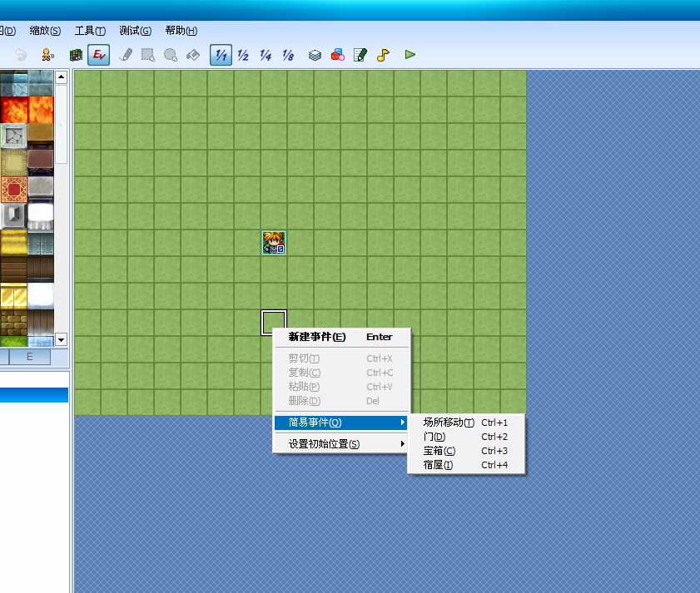Choose 新建事件(E) from the context menu
700x593 pixels.
click(341, 337)
